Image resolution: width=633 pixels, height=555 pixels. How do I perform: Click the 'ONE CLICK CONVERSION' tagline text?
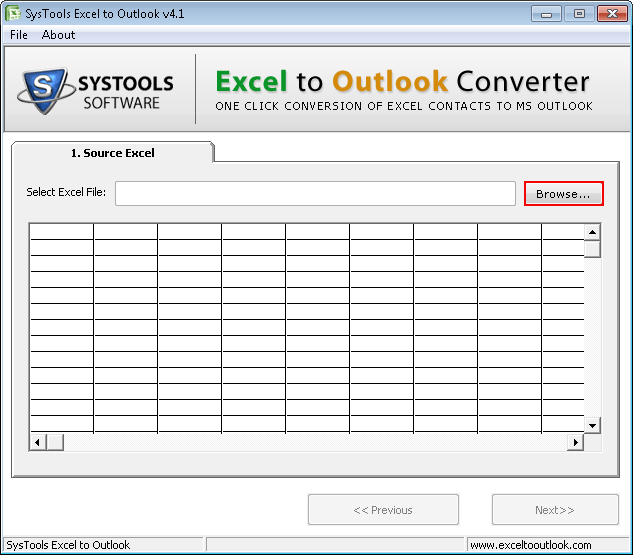click(404, 106)
